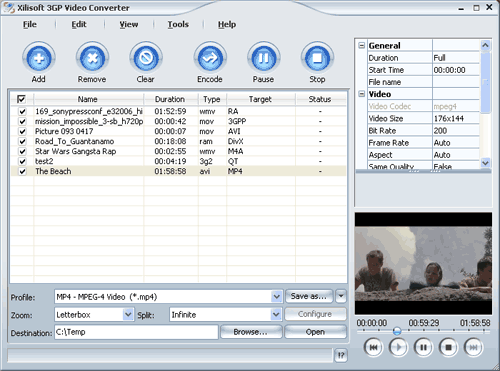Click the Clear list icon
500x371 pixels.
(146, 58)
